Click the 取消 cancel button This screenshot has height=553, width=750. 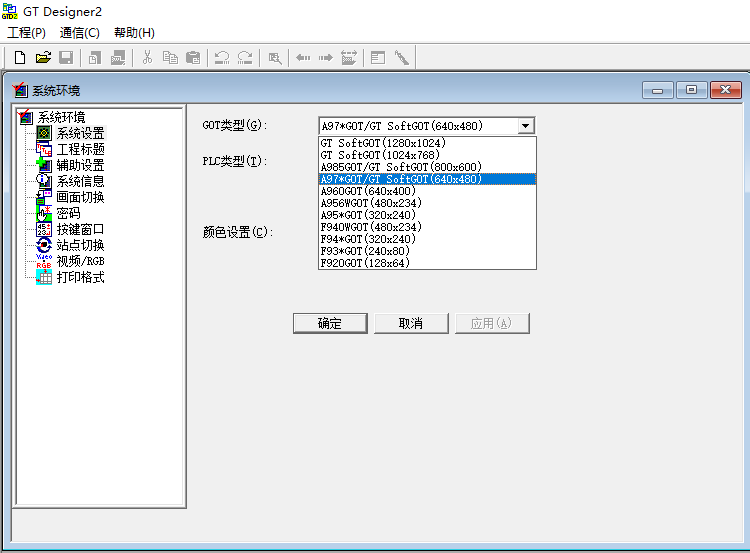(x=411, y=323)
